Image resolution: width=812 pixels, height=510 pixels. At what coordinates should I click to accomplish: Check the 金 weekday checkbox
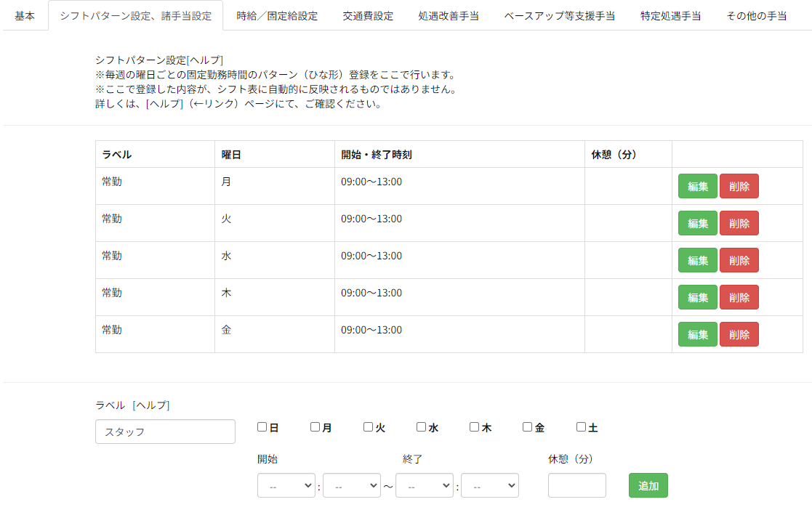528,427
